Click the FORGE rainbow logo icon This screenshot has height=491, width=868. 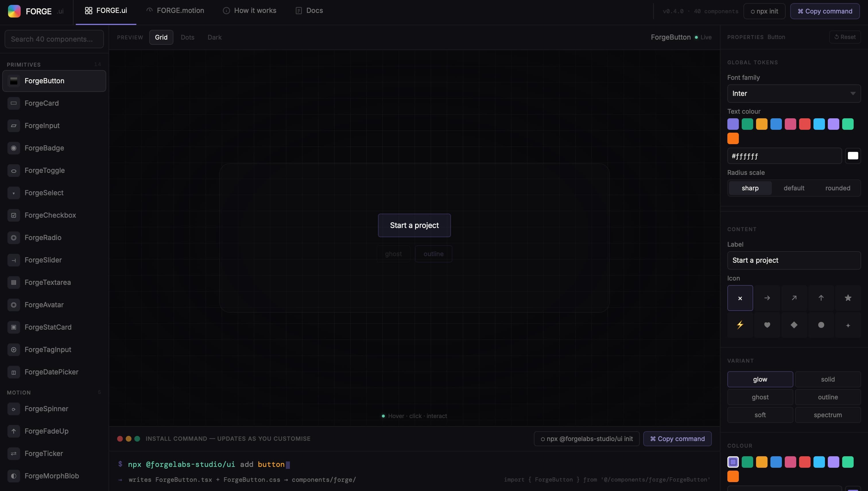pyautogui.click(x=14, y=11)
